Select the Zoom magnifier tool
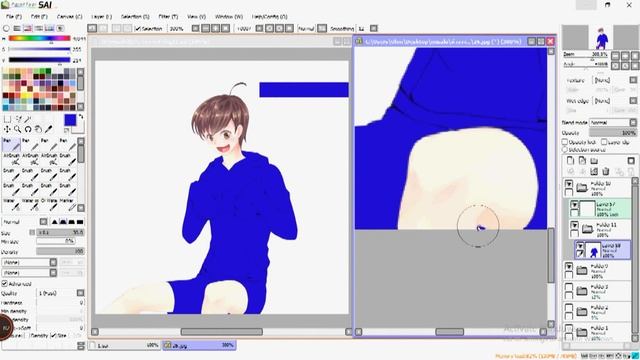640x360 pixels. 18,129
